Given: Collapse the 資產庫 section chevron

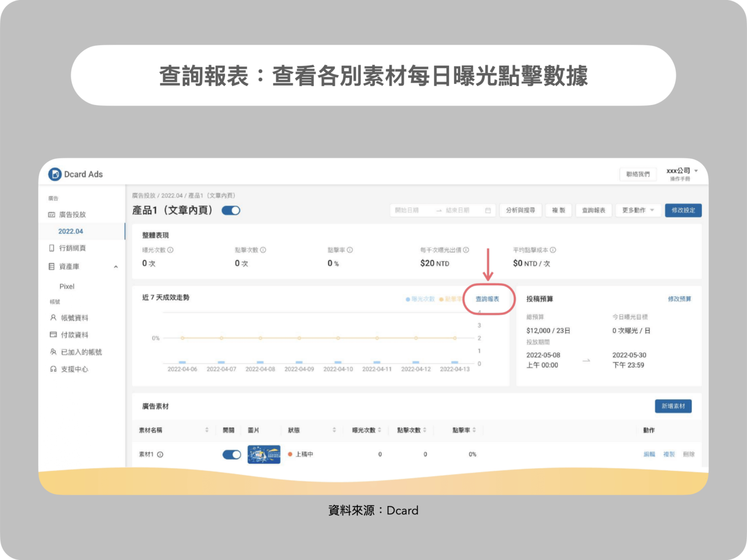Looking at the screenshot, I should click(x=116, y=266).
